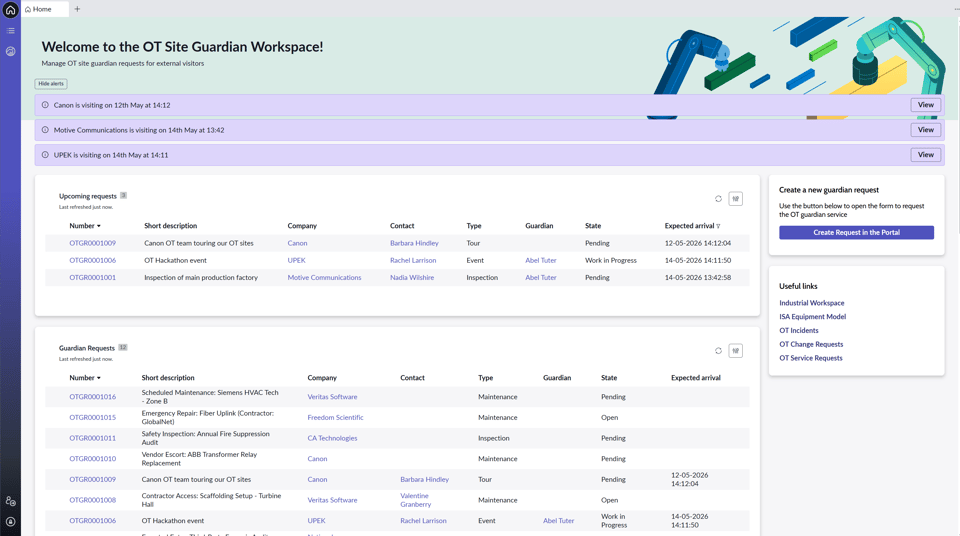This screenshot has width=960, height=536.
Task: Open filter settings for Guardian Requests
Action: 735,351
